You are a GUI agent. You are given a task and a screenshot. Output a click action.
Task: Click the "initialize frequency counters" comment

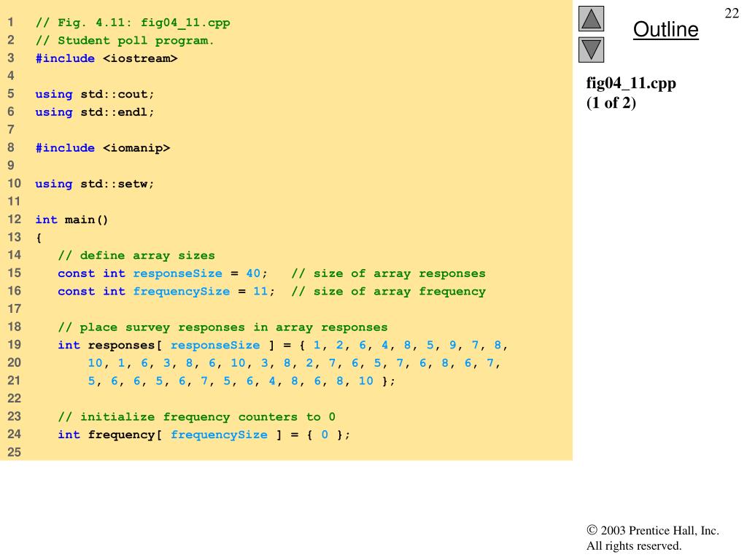[197, 417]
